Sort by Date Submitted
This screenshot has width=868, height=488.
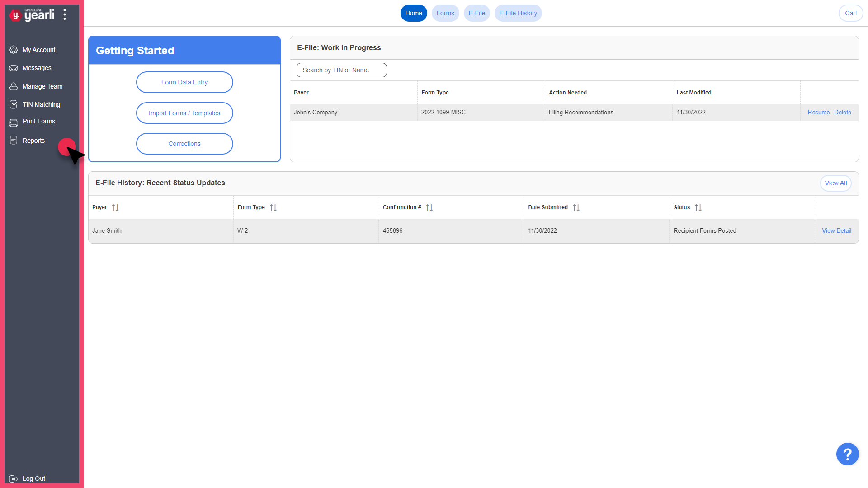click(x=576, y=207)
